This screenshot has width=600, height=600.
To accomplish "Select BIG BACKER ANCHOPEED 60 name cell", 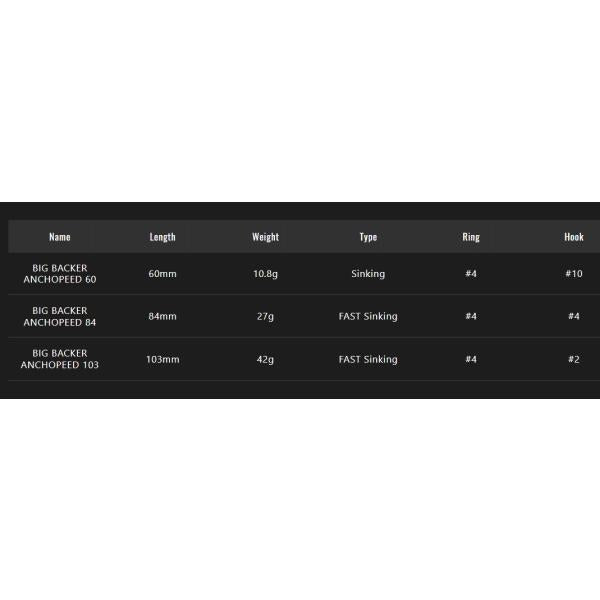I will tap(60, 274).
